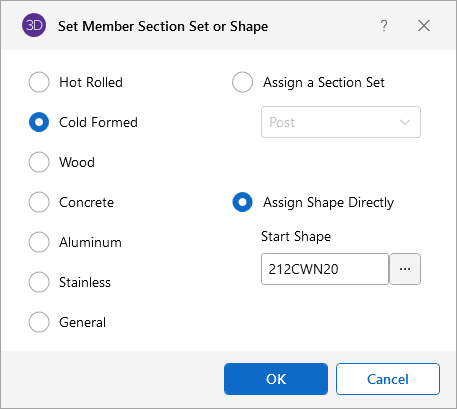The width and height of the screenshot is (457, 409).
Task: Expand the section set chevron arrow
Action: 405,122
